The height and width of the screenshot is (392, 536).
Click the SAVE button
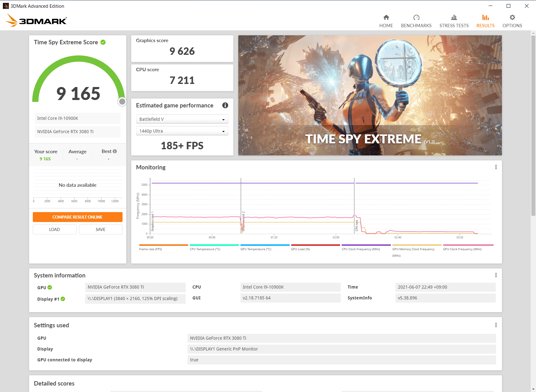(x=101, y=229)
